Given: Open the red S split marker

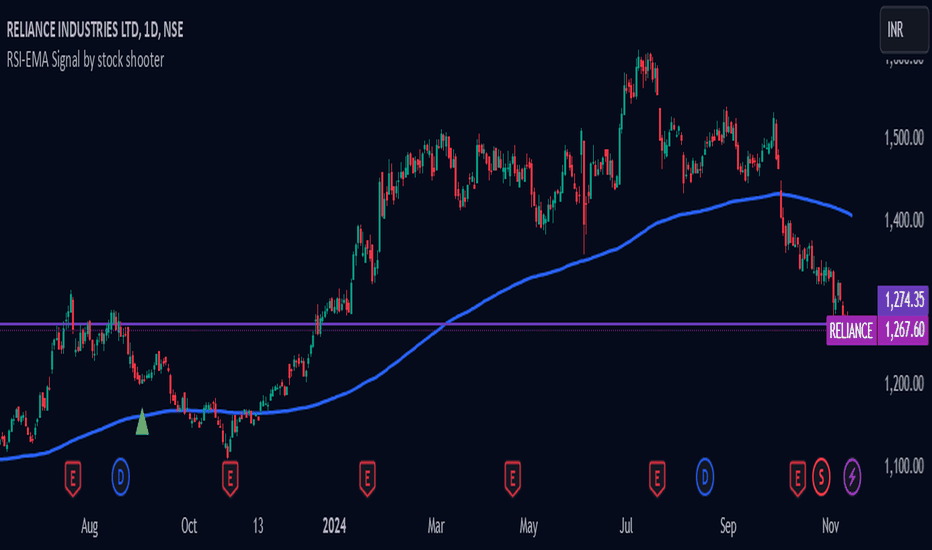Looking at the screenshot, I should coord(821,477).
